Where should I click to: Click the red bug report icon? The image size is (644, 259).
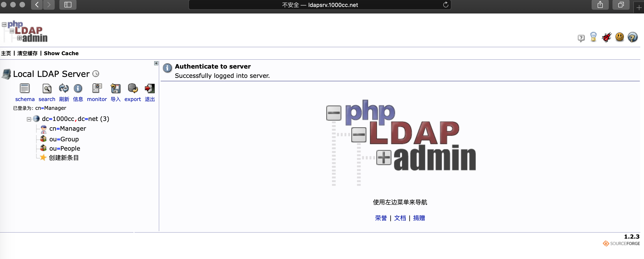pyautogui.click(x=606, y=37)
